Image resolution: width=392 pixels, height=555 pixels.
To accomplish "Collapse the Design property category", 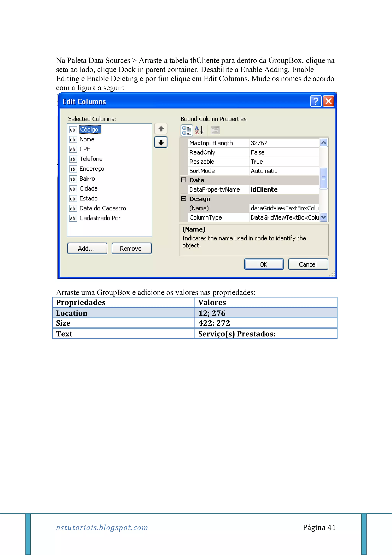I will click(x=184, y=199).
